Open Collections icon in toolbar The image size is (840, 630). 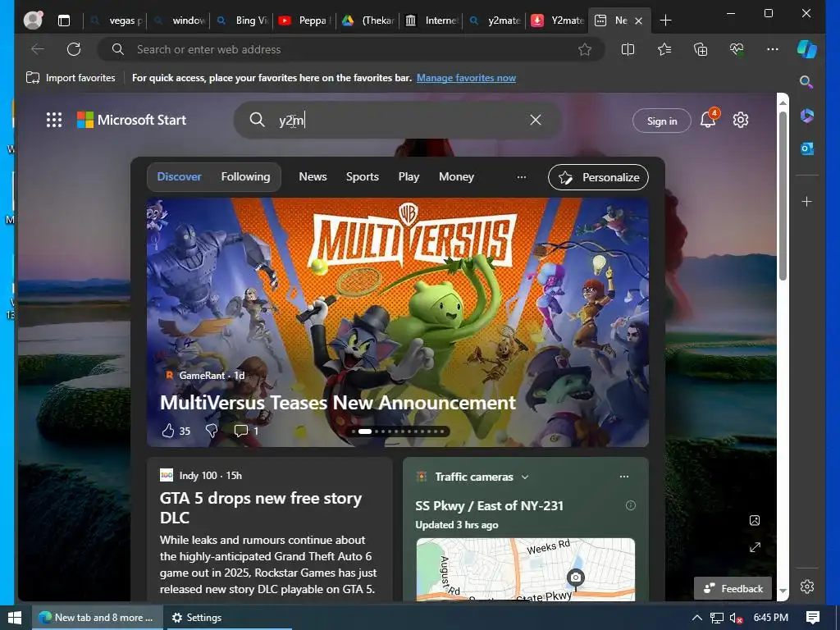point(701,49)
